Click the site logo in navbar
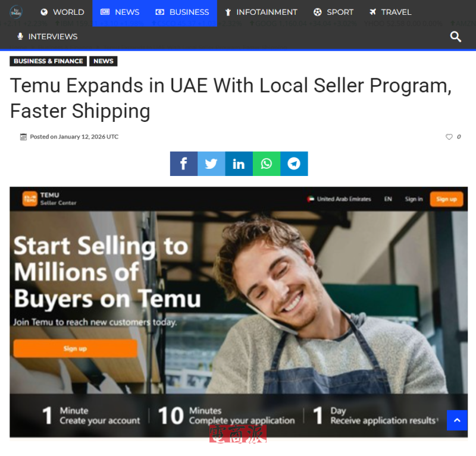This screenshot has width=476, height=456. pos(16,12)
